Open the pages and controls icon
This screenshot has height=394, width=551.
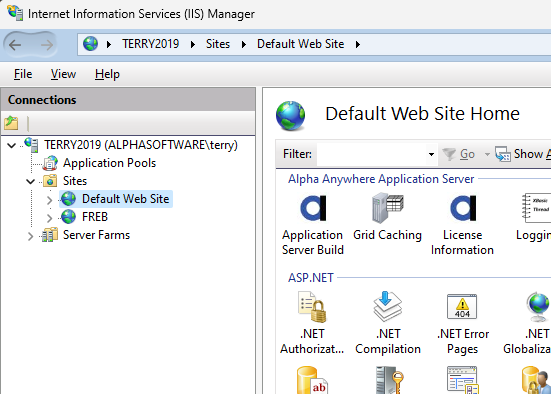463,380
